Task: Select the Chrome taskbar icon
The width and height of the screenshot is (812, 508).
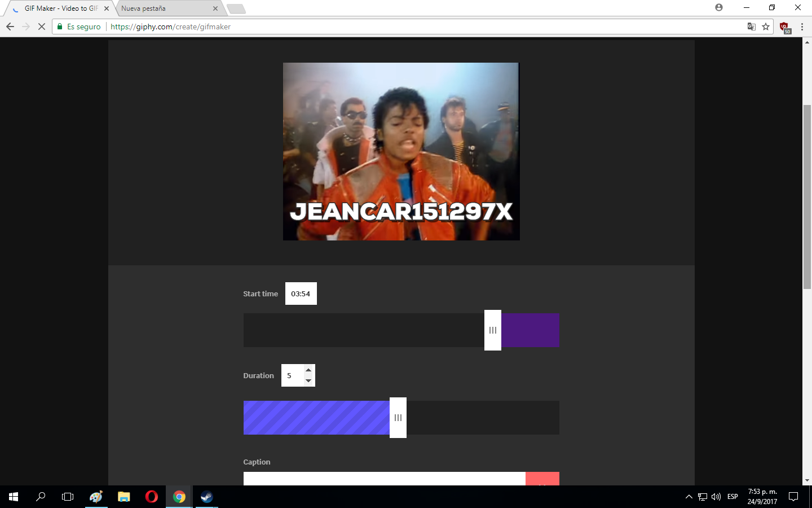Action: [x=179, y=497]
